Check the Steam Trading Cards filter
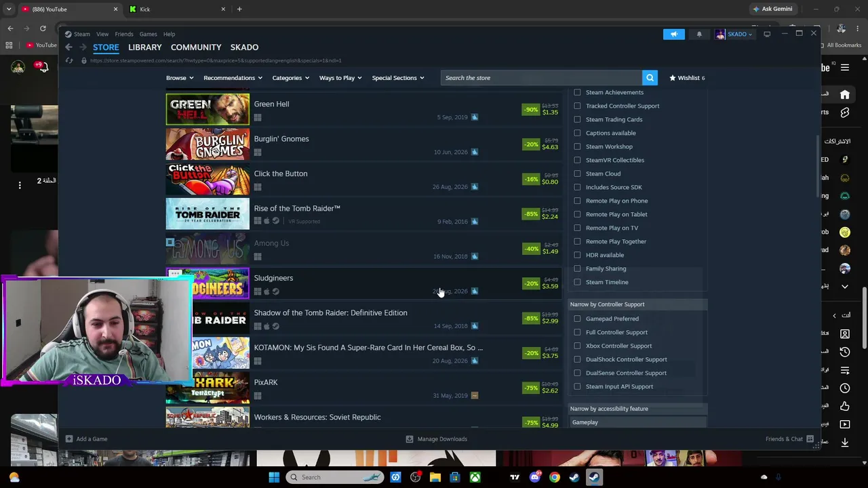The image size is (868, 488). point(577,119)
